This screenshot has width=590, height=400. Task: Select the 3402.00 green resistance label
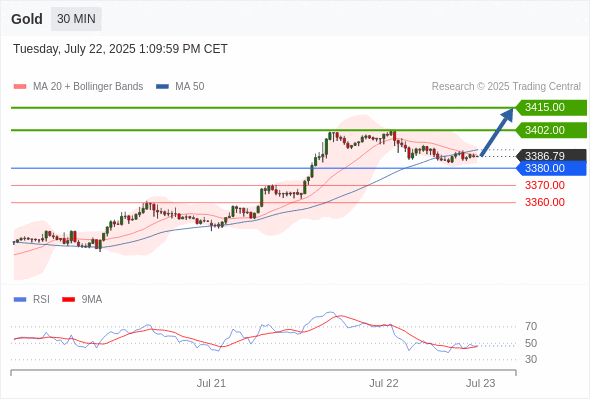(551, 130)
